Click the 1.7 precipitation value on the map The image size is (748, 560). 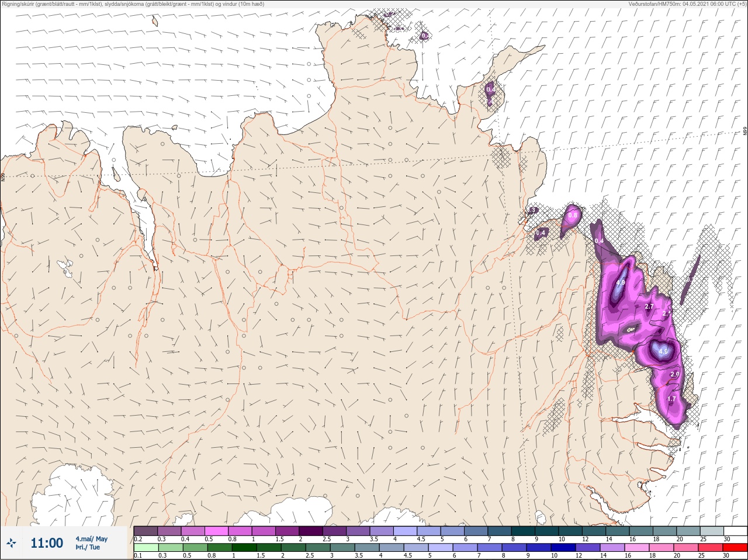671,399
